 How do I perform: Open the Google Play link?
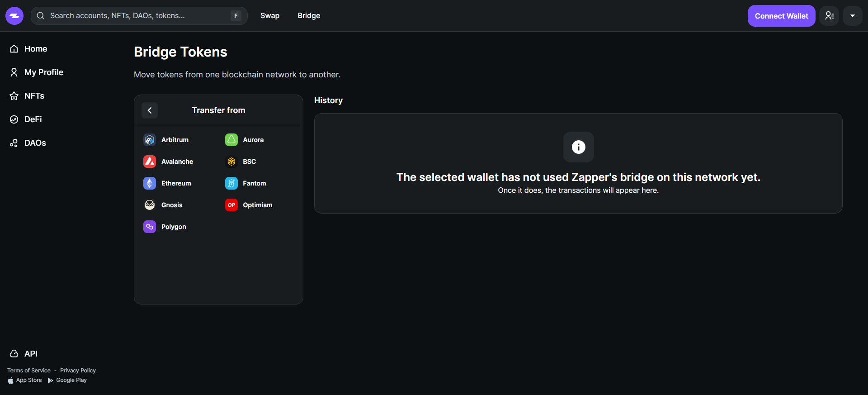pyautogui.click(x=71, y=380)
